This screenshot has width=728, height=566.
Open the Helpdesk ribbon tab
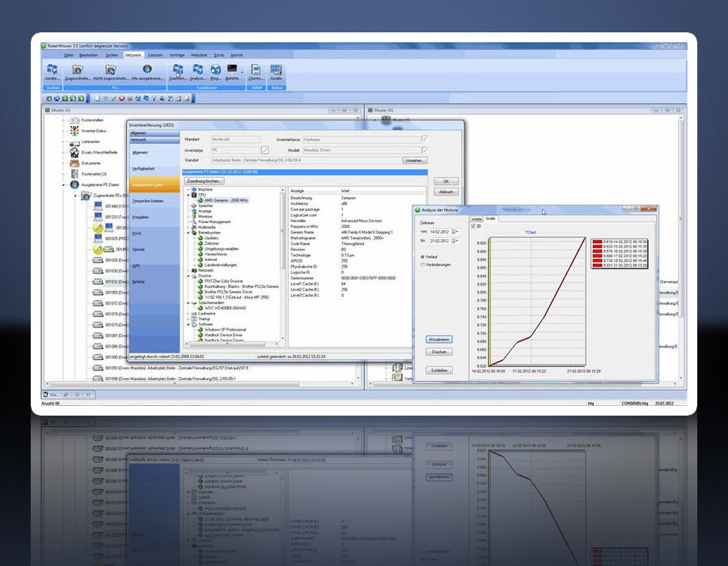click(x=199, y=55)
